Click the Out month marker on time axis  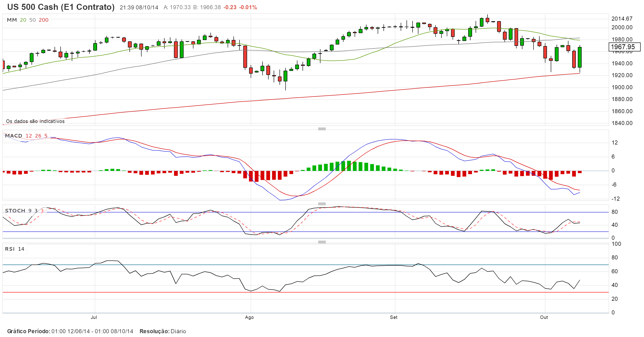(x=544, y=317)
